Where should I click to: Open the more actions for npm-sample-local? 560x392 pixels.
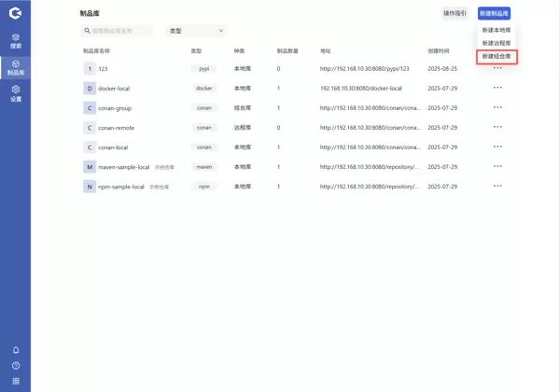click(x=497, y=186)
